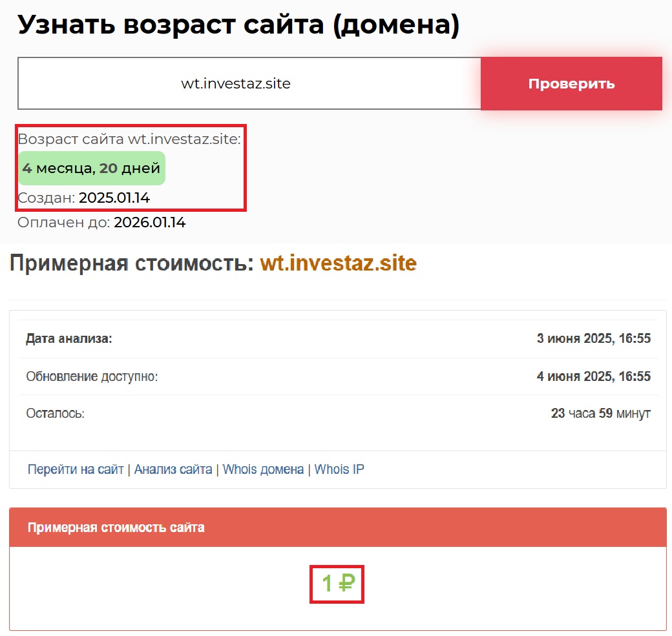672x636 pixels.
Task: Click the remaining time 23 часа 59 минут
Action: [x=600, y=413]
